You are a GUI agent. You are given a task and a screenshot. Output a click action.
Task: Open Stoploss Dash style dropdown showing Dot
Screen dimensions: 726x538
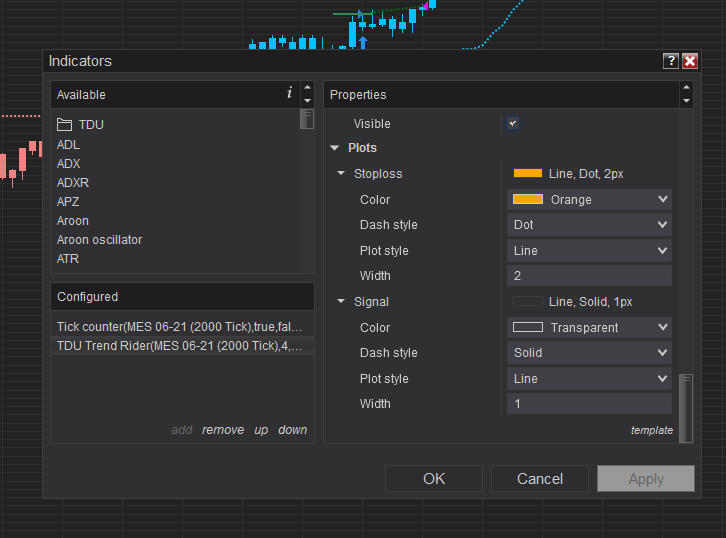589,225
